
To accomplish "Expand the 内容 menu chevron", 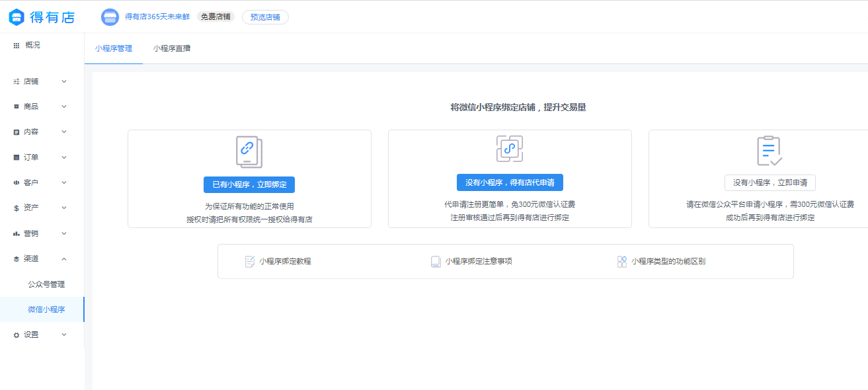I will point(64,132).
